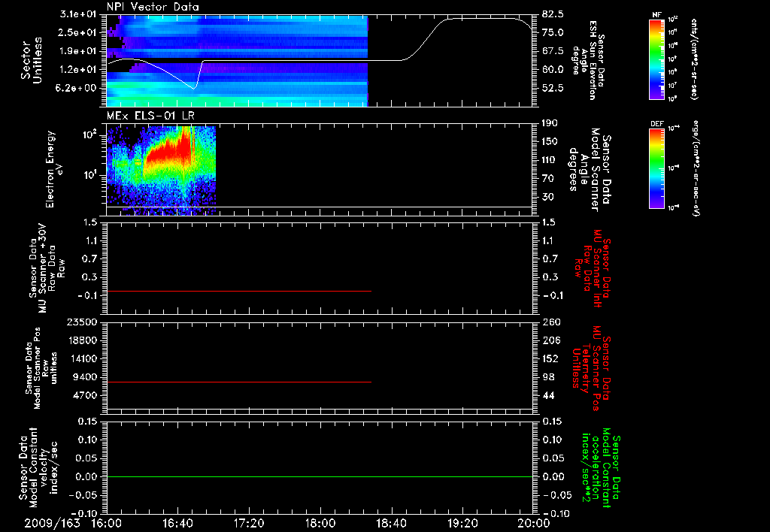Screen dimensions: 770x532
Task: Click the 10^7 tick label on NF bar
Action: (672, 86)
